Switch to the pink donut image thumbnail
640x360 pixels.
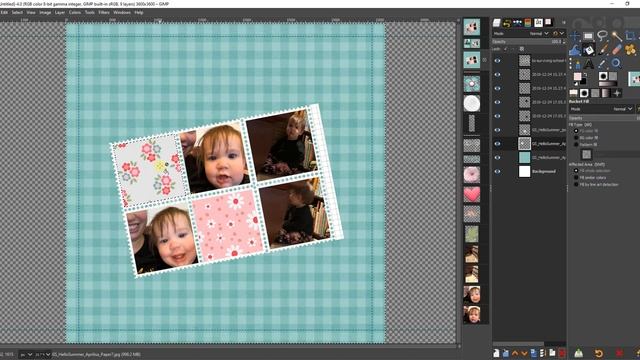pos(472,175)
